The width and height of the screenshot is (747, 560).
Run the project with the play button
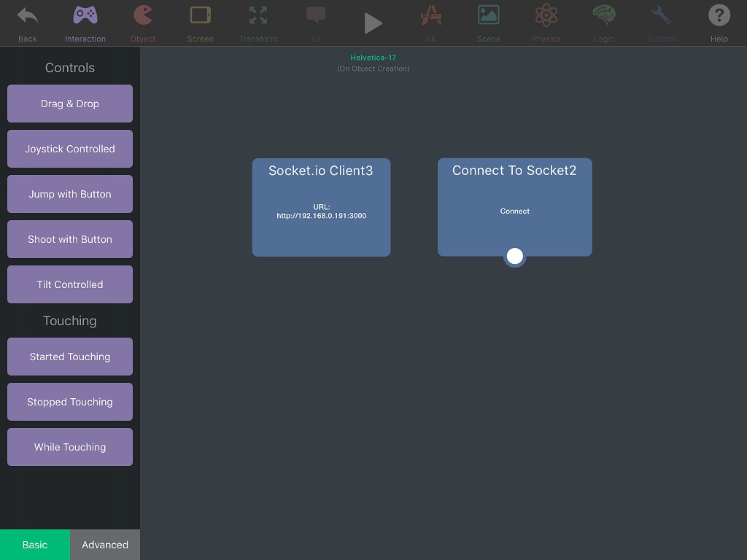pos(373,23)
